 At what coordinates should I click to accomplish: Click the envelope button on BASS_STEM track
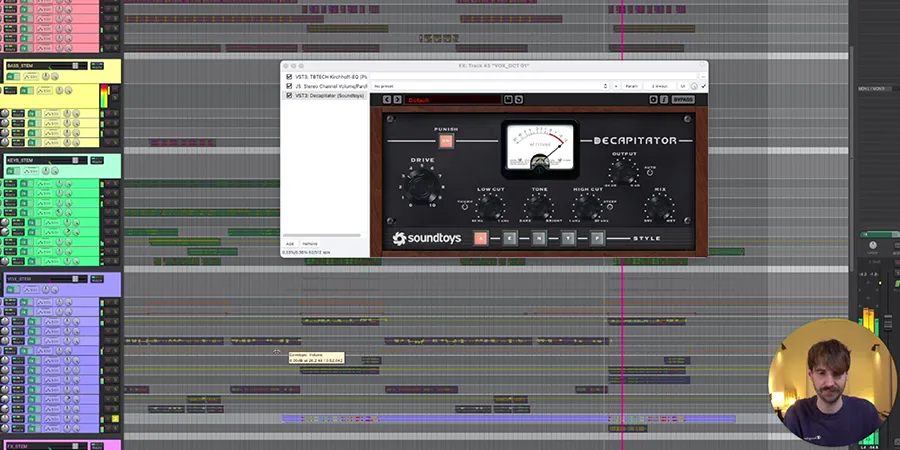(30, 76)
